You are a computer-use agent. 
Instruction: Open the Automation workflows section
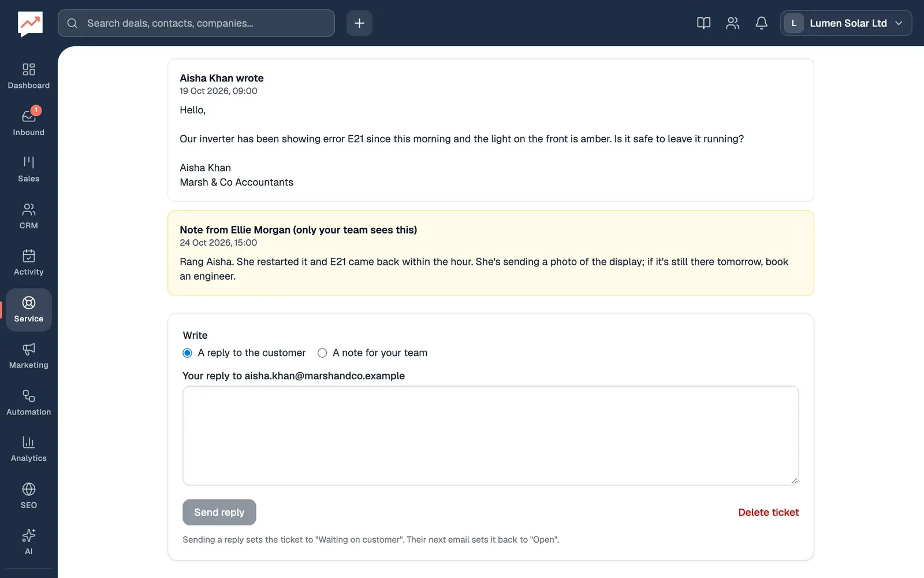28,403
